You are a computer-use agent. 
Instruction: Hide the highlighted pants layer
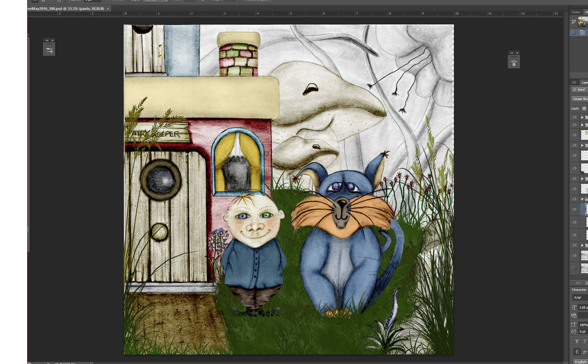574,209
